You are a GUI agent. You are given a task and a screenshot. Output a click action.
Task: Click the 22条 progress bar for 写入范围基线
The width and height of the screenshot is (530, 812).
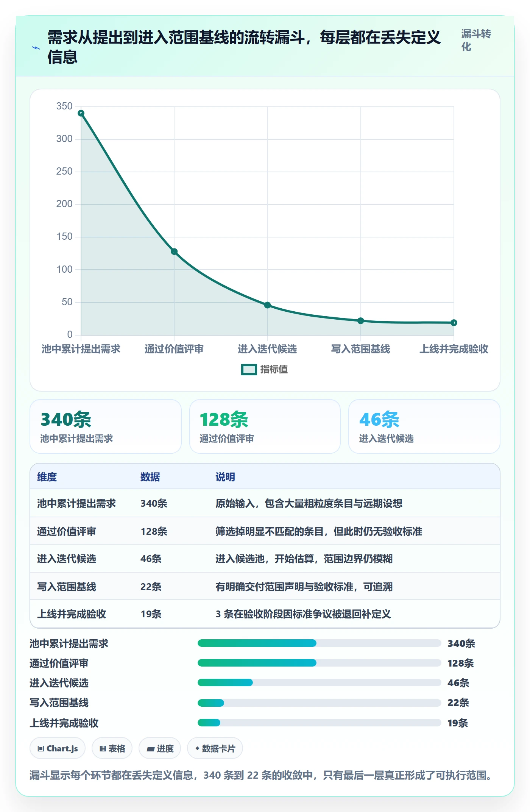[319, 703]
